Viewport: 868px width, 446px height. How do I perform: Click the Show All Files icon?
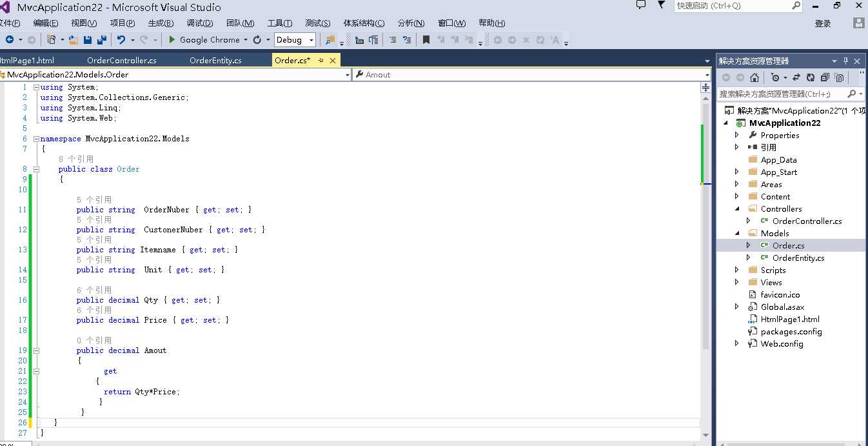click(839, 77)
